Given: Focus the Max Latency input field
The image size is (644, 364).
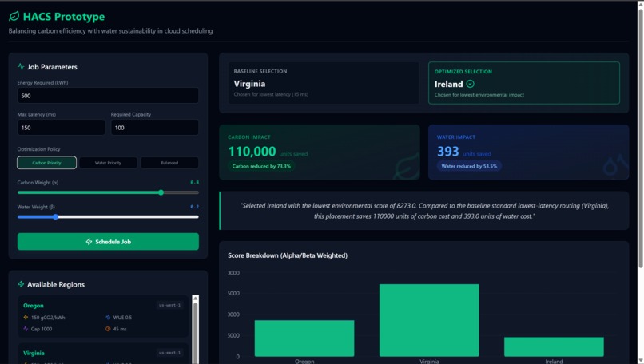Looking at the screenshot, I should (62, 128).
